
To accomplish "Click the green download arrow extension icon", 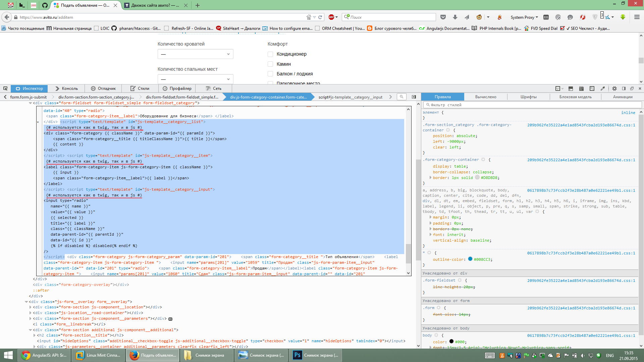I will (623, 17).
